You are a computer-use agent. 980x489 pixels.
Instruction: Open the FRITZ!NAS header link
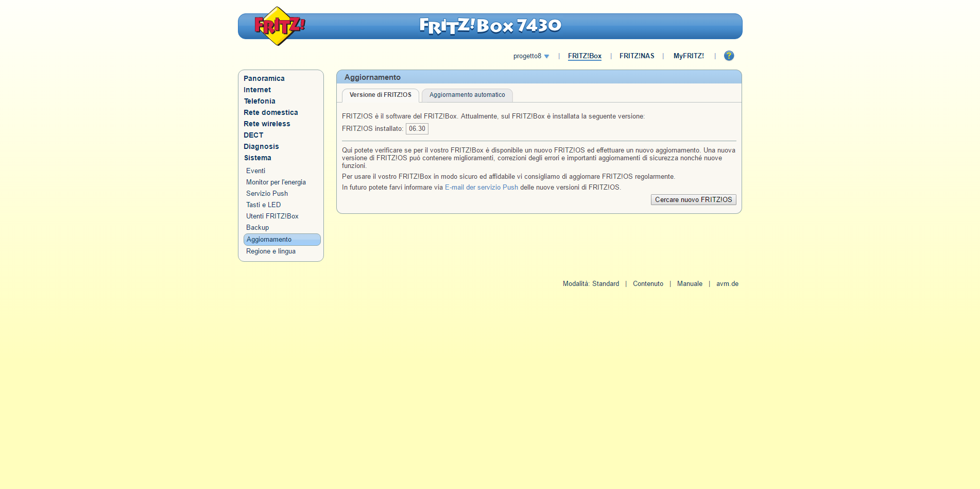(637, 56)
